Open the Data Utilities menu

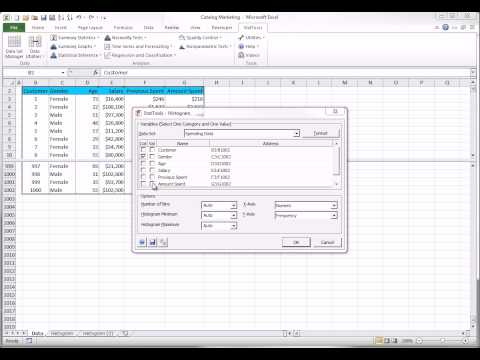click(35, 47)
